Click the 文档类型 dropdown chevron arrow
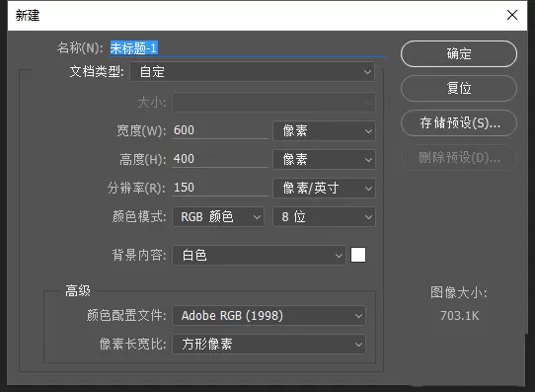Viewport: 535px width, 392px height. click(x=367, y=72)
